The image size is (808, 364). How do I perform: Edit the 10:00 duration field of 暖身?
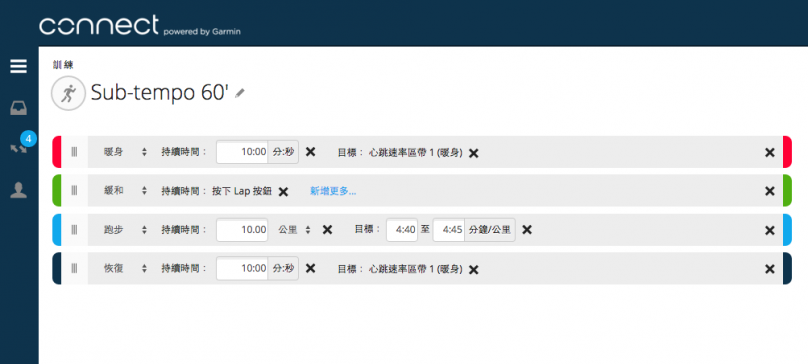(242, 152)
